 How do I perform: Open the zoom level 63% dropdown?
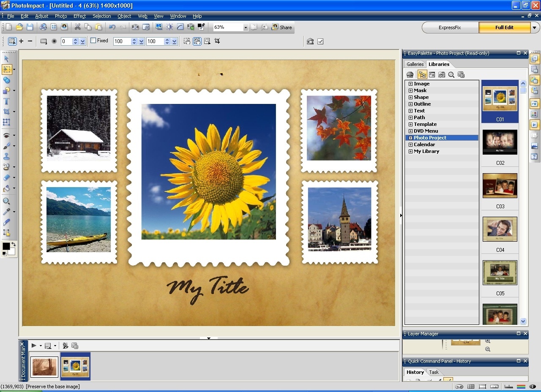tap(246, 27)
